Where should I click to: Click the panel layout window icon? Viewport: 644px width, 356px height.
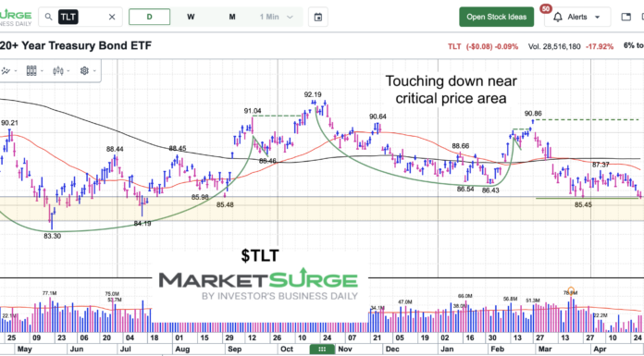coord(626,17)
